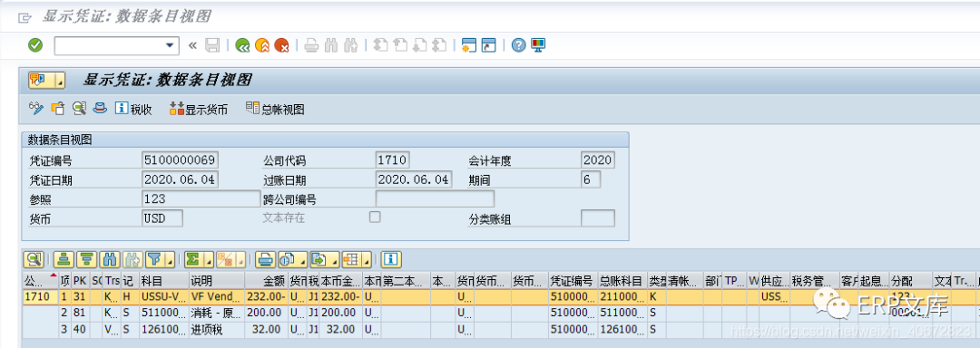
Task: Click the Find Next binoculars icon in system toolbar
Action: click(x=350, y=45)
